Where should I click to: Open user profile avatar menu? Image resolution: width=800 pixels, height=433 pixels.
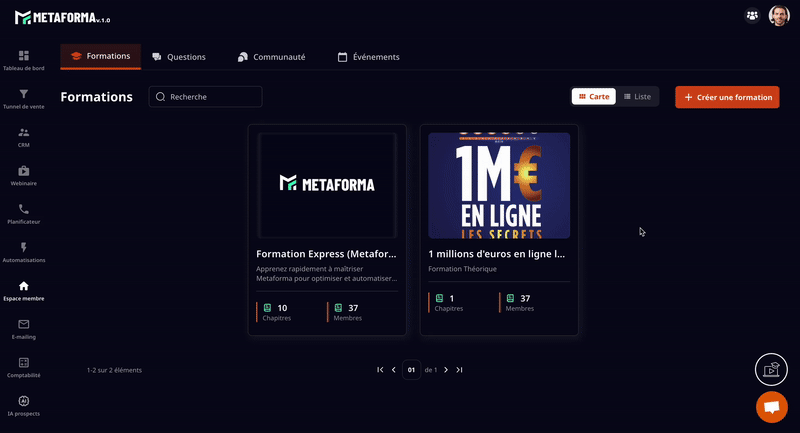tap(779, 16)
